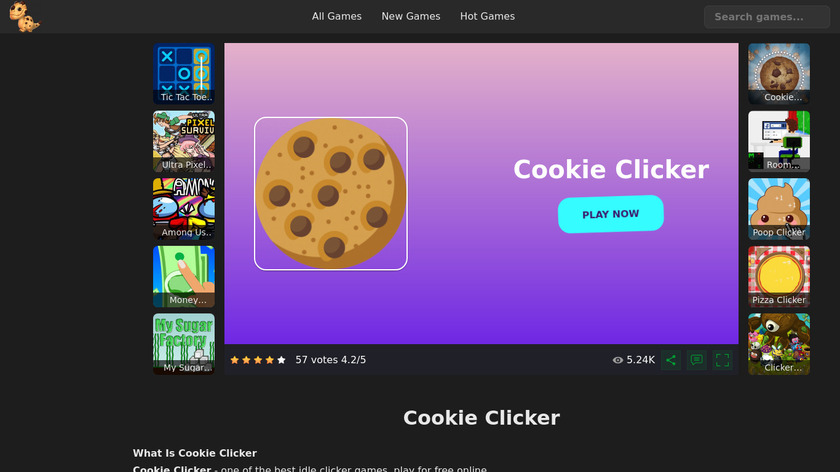840x472 pixels.
Task: Toggle fullscreen mode for the game
Action: point(722,360)
